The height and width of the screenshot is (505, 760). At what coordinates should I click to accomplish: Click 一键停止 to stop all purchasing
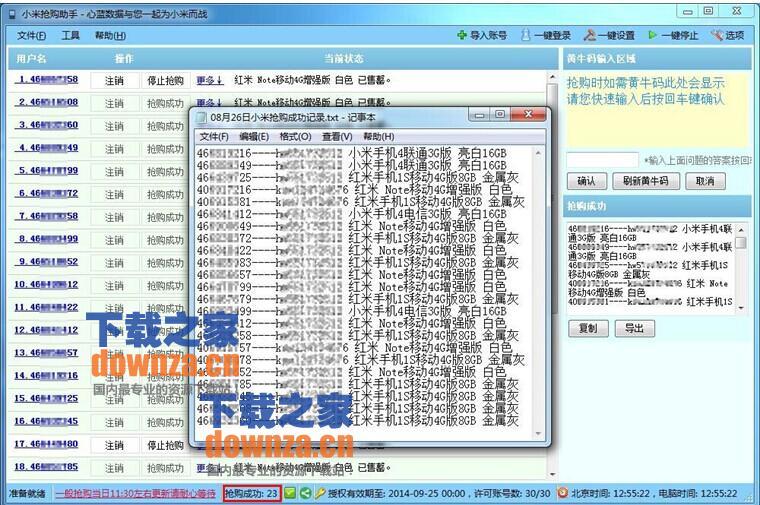point(673,35)
